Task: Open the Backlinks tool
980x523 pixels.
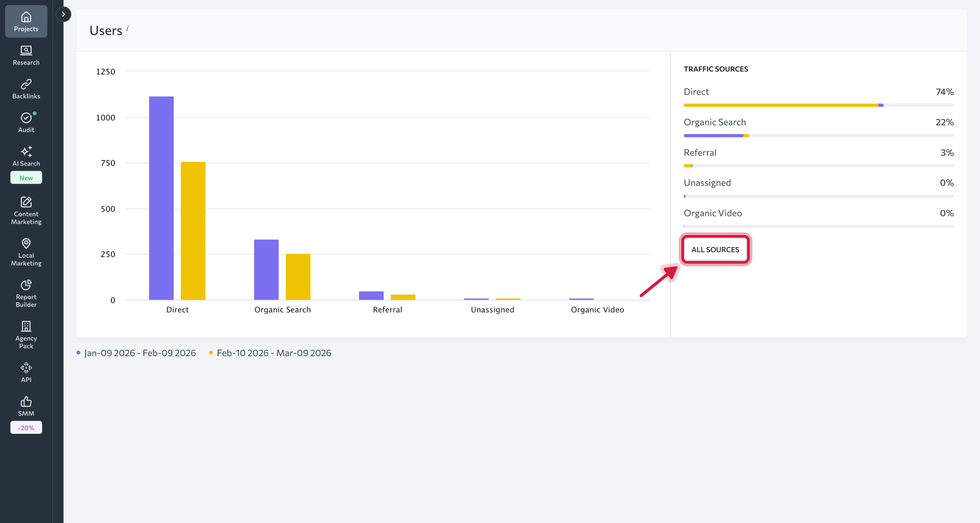Action: (26, 89)
